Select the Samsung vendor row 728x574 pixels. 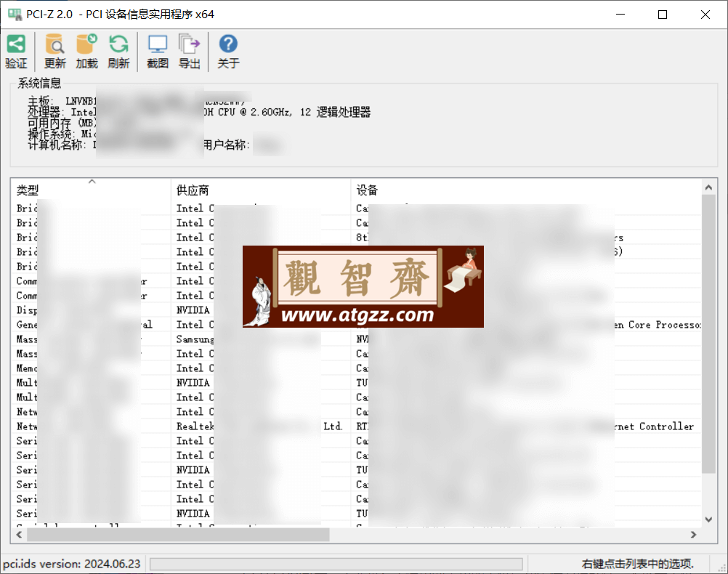pos(357,339)
